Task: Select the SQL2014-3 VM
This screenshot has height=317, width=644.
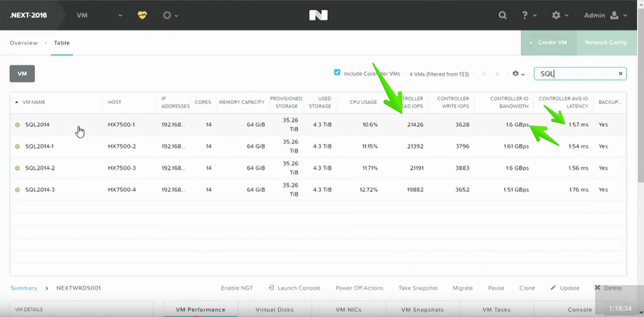Action: click(x=40, y=190)
